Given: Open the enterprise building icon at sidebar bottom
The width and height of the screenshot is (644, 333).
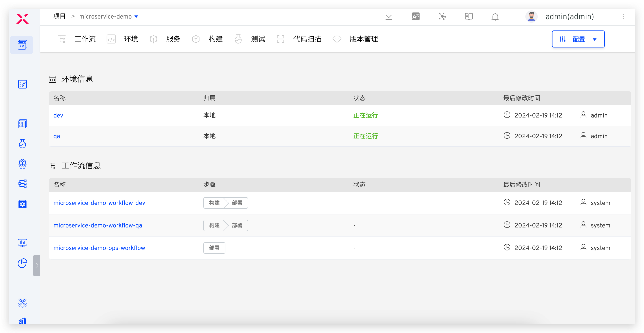Looking at the screenshot, I should click(22, 321).
